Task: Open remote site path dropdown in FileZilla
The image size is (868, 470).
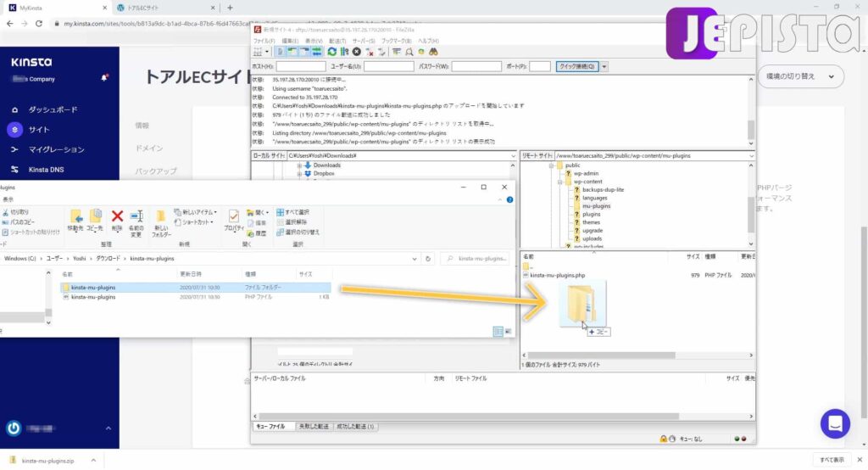Action: point(751,156)
